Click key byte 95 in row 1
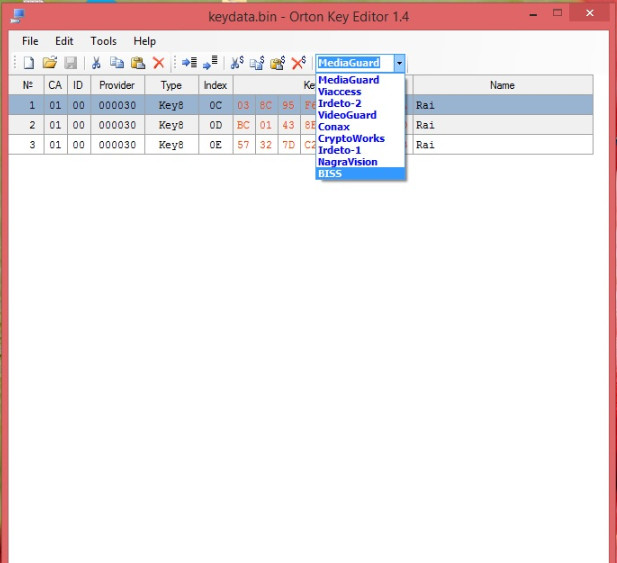The height and width of the screenshot is (563, 617). 288,105
